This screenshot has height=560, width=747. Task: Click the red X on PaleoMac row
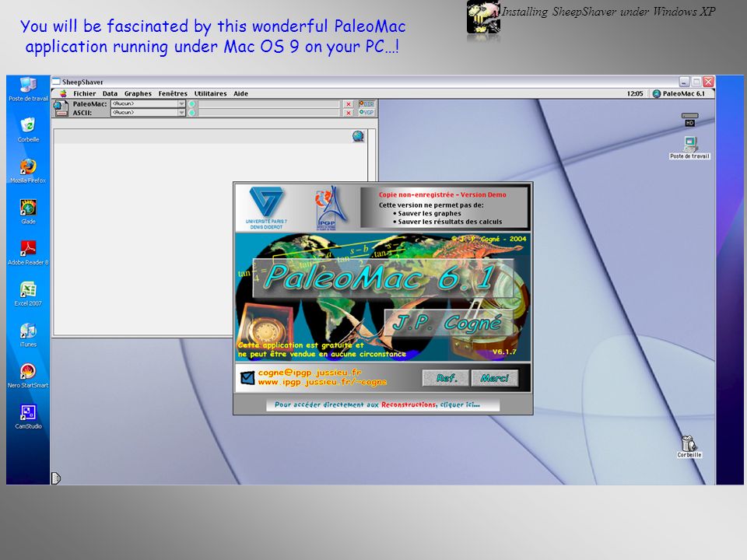pos(349,103)
